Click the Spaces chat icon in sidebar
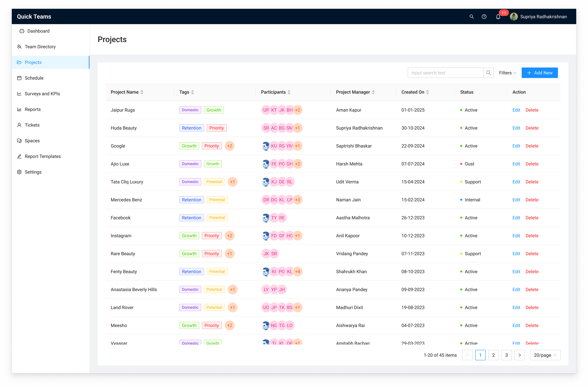The height and width of the screenshot is (388, 588). click(x=19, y=141)
